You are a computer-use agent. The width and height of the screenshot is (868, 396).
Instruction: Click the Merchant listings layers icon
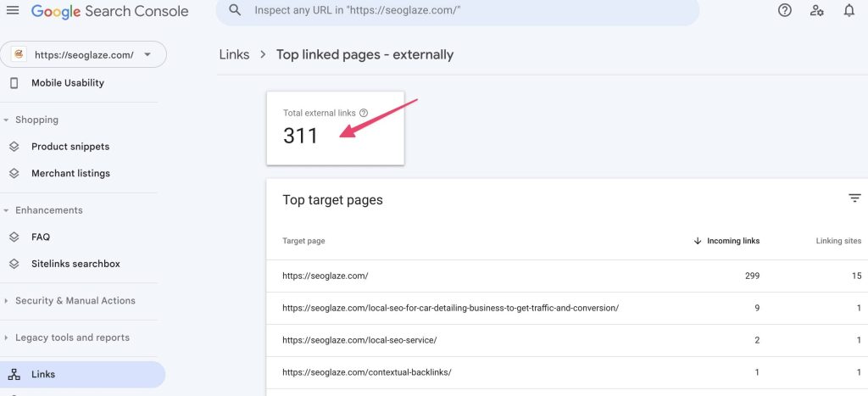coord(14,173)
